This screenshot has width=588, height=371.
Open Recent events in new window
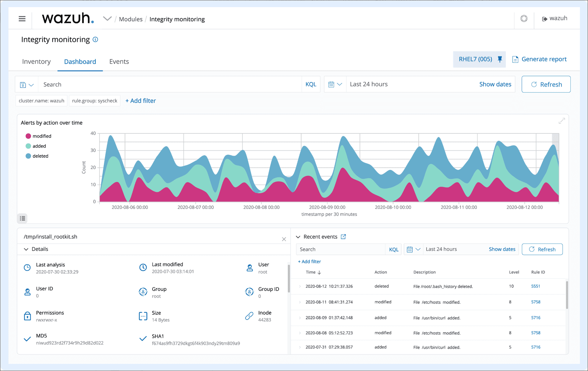343,237
